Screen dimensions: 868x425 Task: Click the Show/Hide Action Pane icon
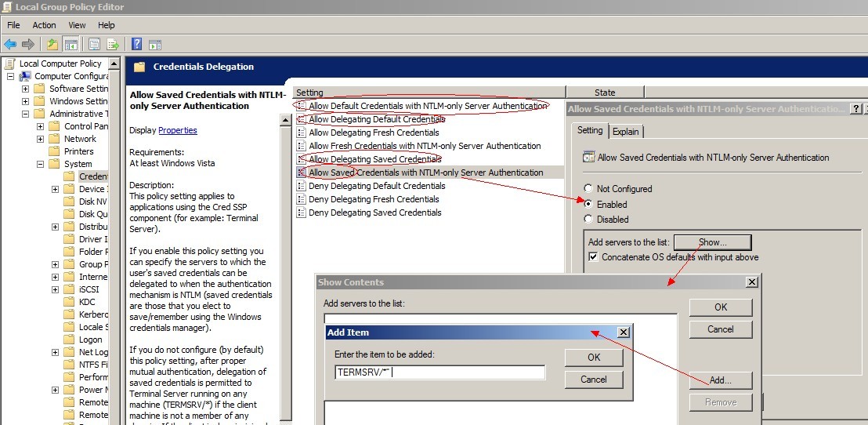(x=155, y=44)
